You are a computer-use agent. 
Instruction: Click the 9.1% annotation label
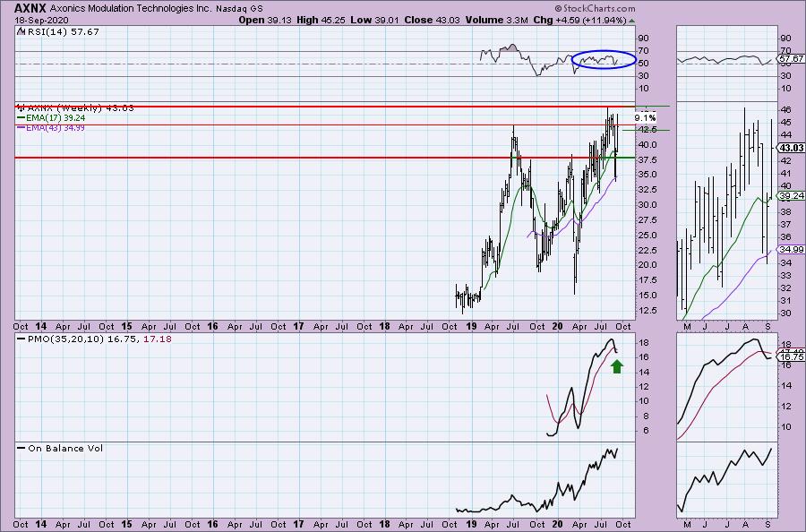644,118
